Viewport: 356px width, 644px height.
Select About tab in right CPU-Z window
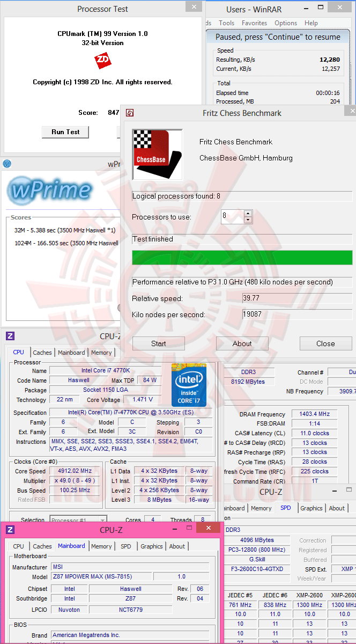click(x=337, y=508)
